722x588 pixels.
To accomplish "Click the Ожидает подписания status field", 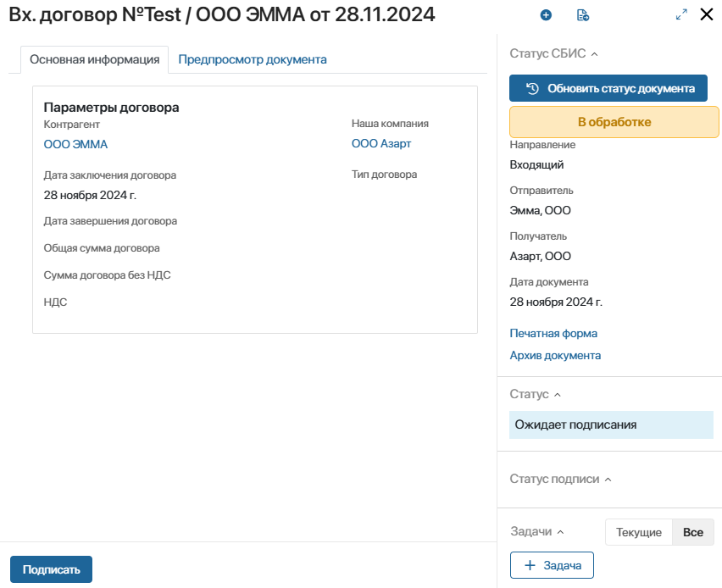I will tap(610, 424).
